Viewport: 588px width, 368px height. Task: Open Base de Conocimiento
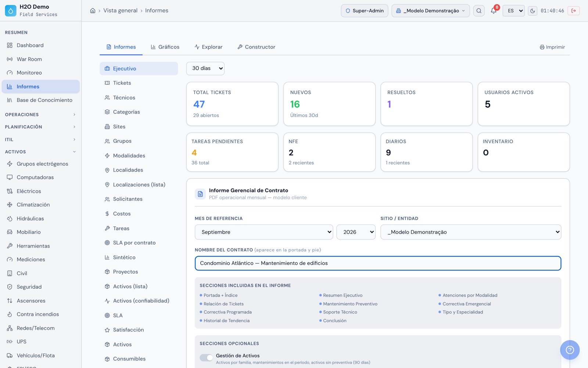41,100
